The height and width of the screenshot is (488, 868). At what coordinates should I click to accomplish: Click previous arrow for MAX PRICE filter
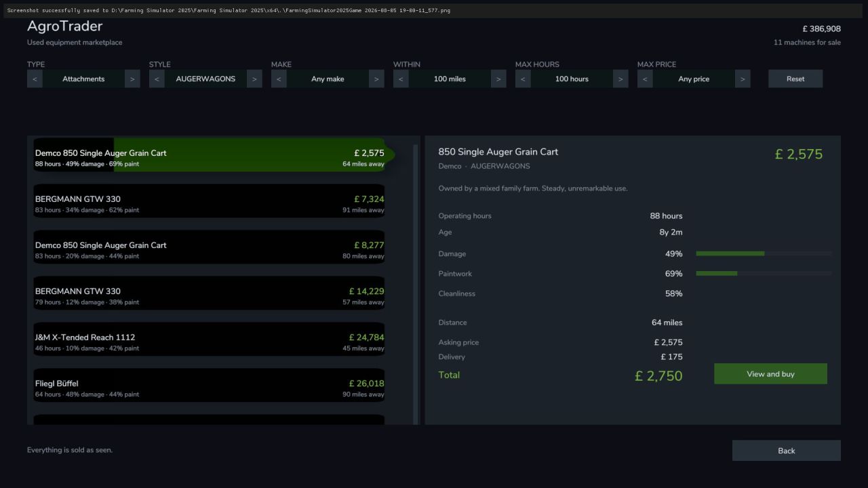tap(645, 79)
